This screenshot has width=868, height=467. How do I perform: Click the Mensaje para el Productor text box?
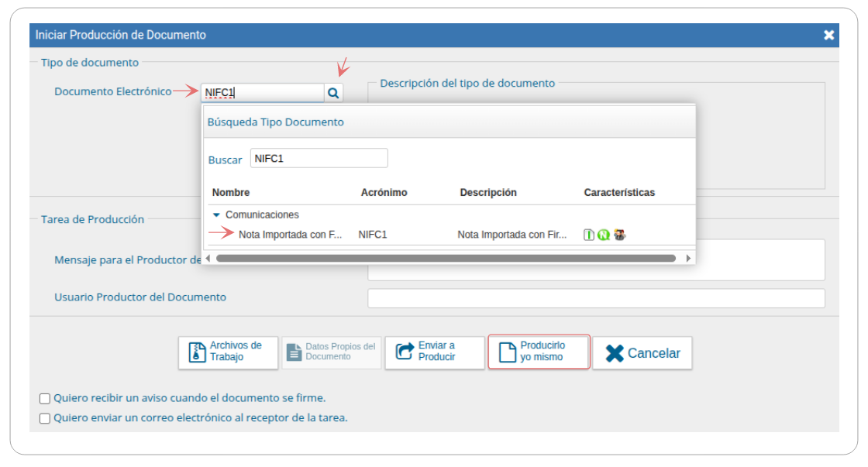(x=596, y=260)
